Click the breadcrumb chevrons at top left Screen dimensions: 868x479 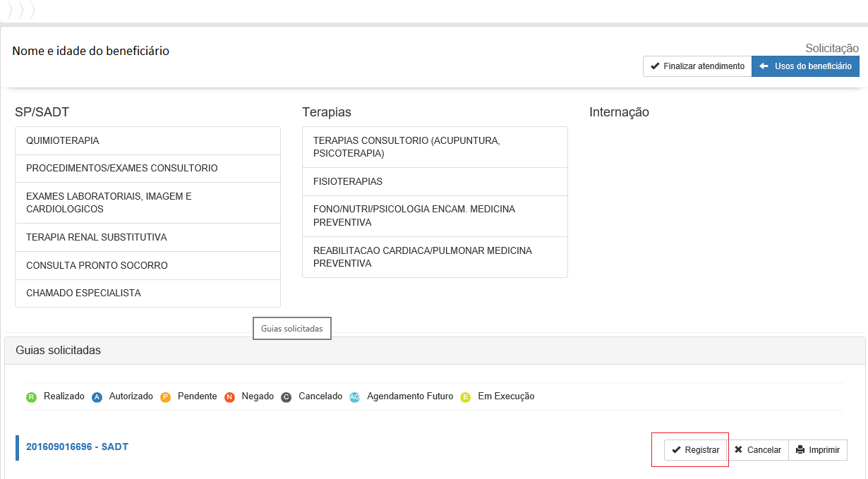coord(21,10)
